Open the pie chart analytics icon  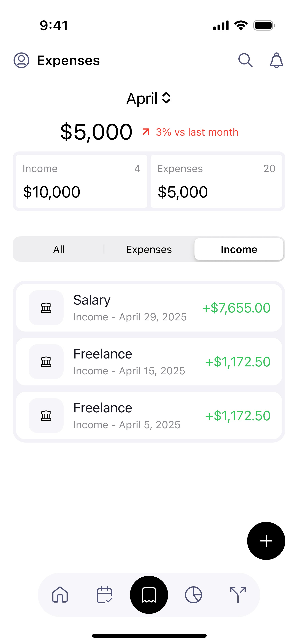pos(193,594)
